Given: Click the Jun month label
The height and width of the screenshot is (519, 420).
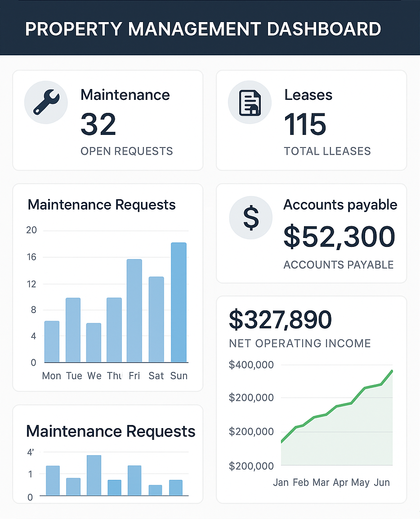Looking at the screenshot, I should tap(382, 483).
